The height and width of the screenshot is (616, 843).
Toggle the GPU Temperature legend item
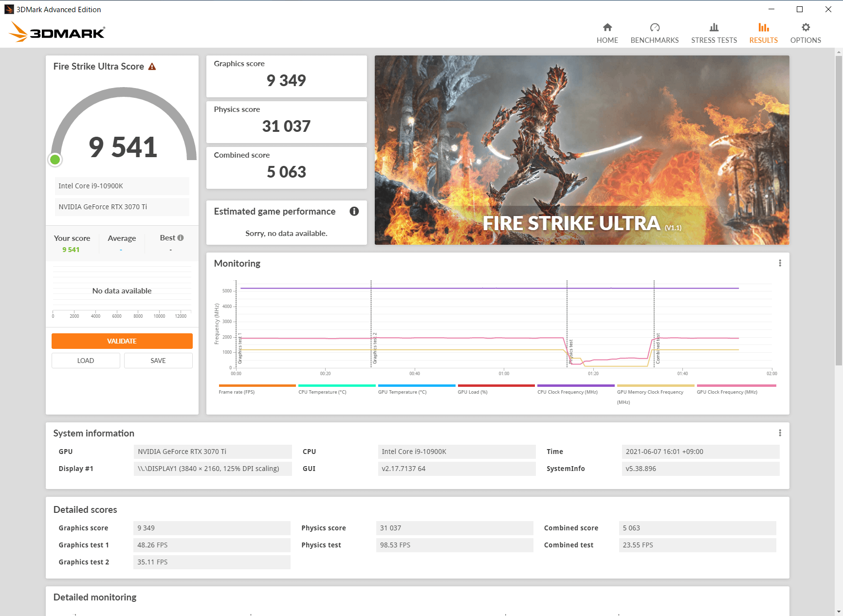click(x=417, y=389)
